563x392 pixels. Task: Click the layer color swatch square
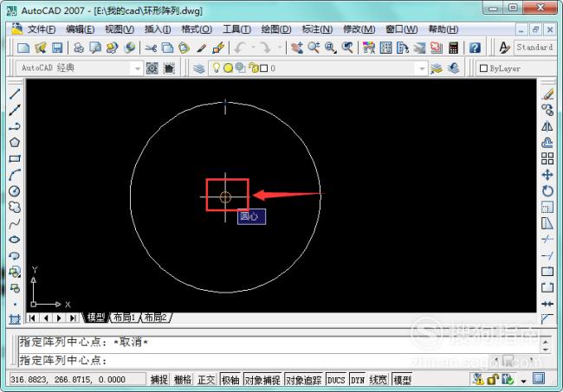pyautogui.click(x=263, y=68)
